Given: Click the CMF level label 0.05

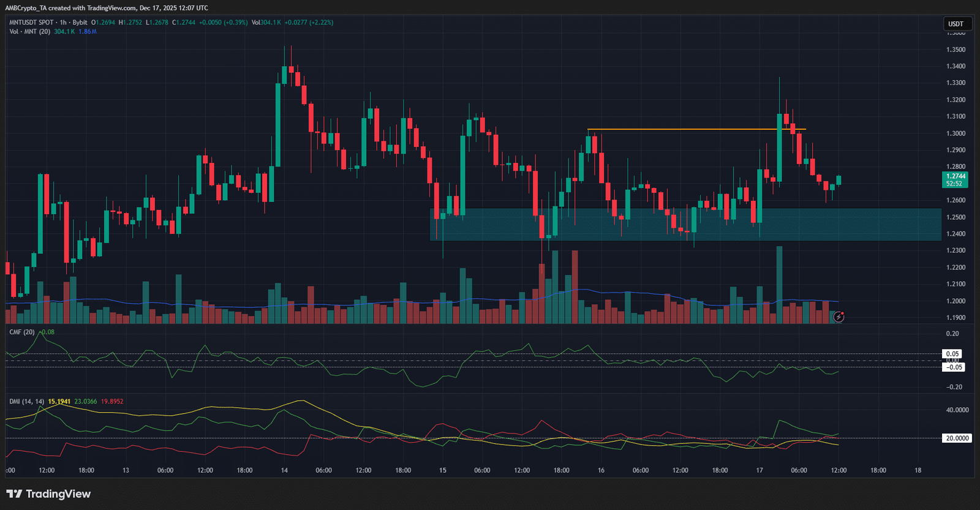Looking at the screenshot, I should point(952,354).
